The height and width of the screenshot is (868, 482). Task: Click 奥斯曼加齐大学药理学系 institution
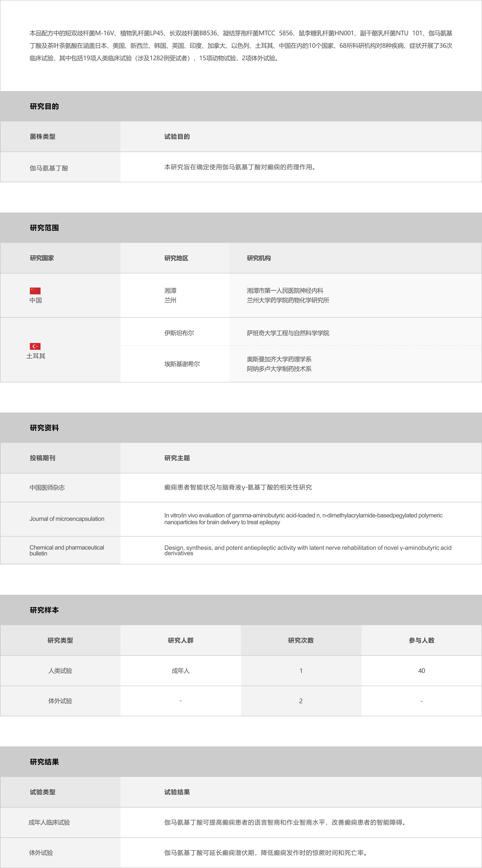coord(279,359)
